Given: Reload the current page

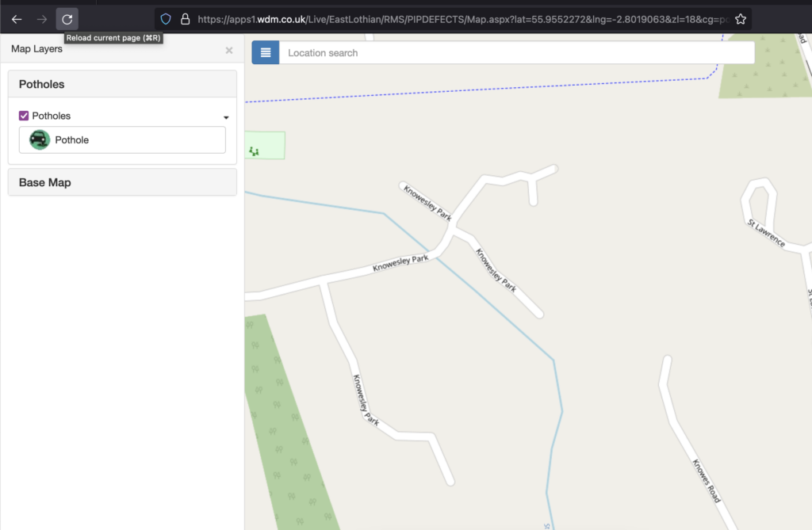Looking at the screenshot, I should point(67,19).
